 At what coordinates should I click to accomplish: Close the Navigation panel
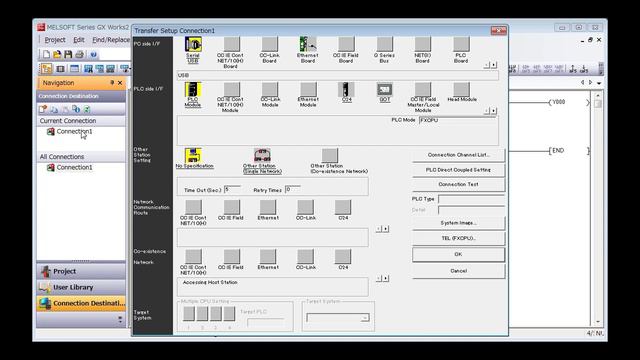120,83
